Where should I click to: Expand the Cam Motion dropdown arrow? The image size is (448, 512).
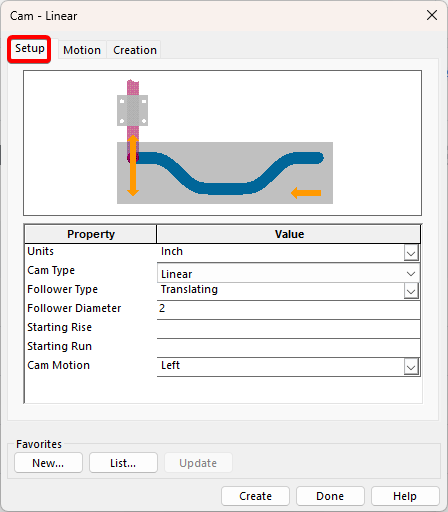tap(411, 367)
